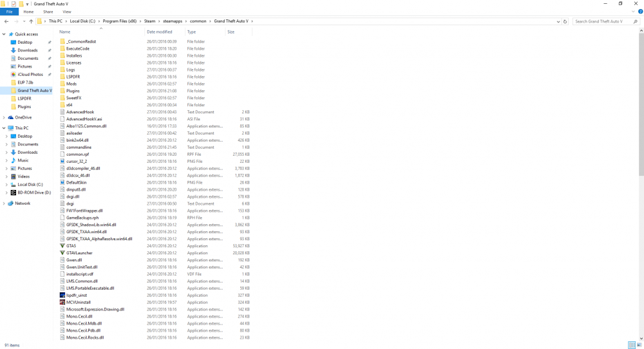The width and height of the screenshot is (644, 349).
Task: Expand the OneDrive tree node
Action: pyautogui.click(x=4, y=117)
